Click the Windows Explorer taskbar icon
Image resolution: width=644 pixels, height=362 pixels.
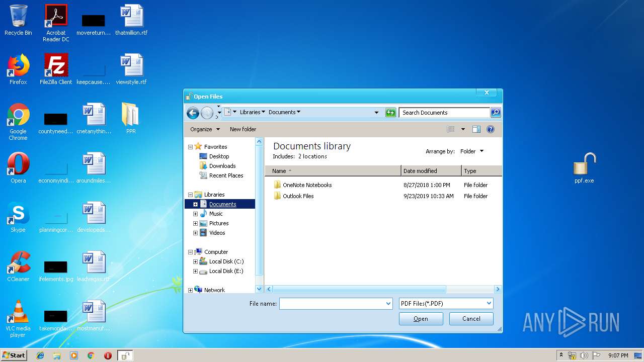coord(57,355)
